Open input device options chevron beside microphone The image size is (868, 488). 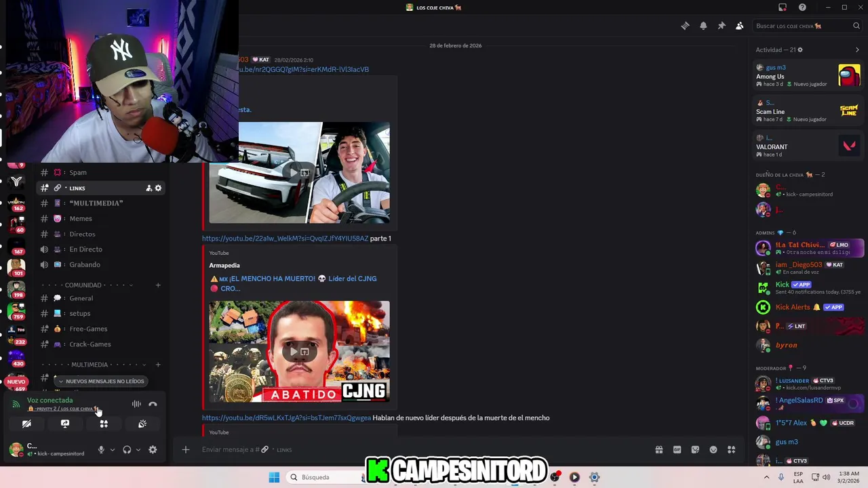[112, 449]
